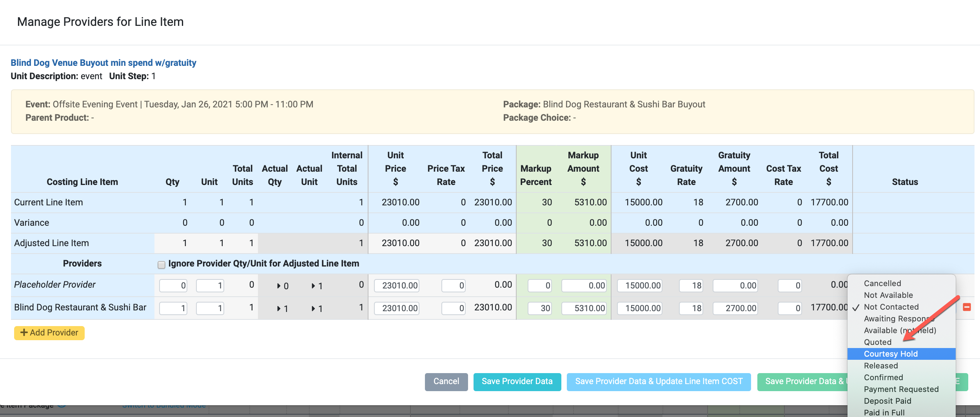Choose Deposit Paid status option
The image size is (980, 417).
[901, 401]
